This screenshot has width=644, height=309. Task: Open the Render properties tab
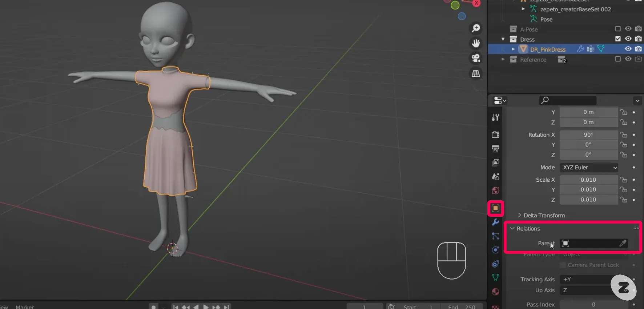click(x=495, y=135)
